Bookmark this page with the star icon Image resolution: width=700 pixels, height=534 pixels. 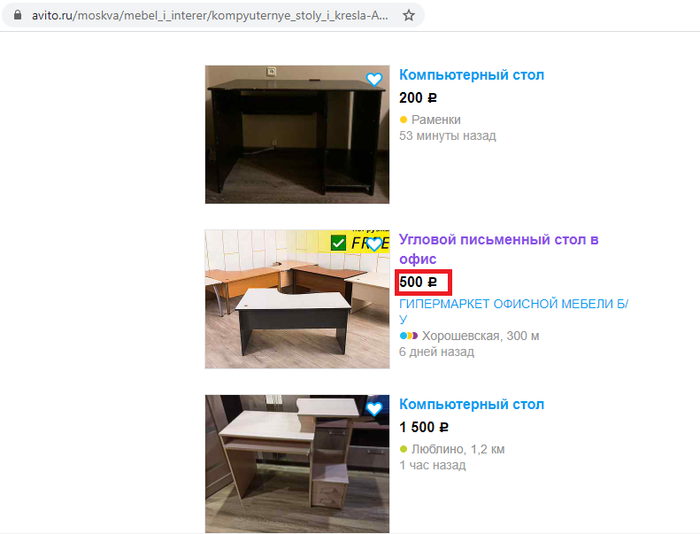(x=408, y=16)
